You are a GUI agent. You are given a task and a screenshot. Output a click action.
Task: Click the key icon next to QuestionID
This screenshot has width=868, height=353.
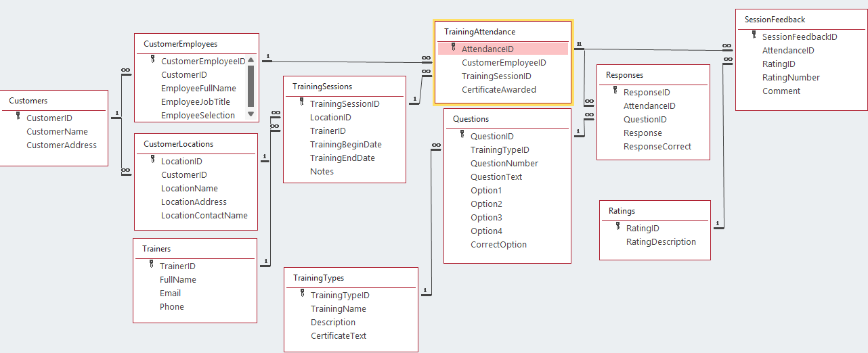463,135
